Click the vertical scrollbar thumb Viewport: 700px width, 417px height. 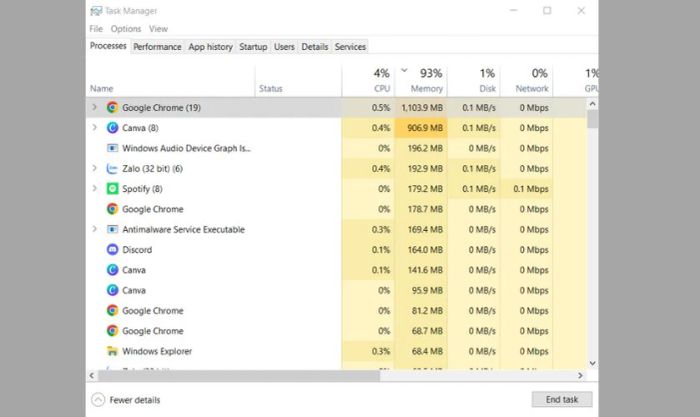592,119
